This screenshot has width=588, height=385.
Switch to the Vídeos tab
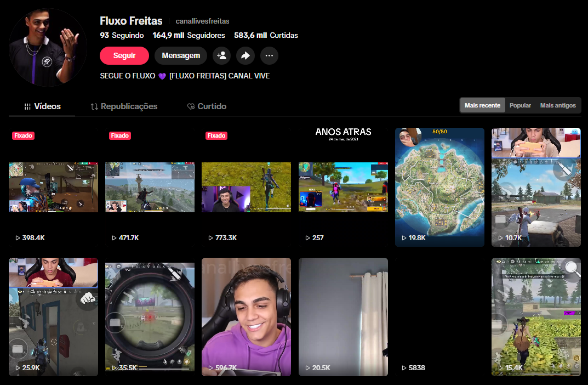coord(42,106)
